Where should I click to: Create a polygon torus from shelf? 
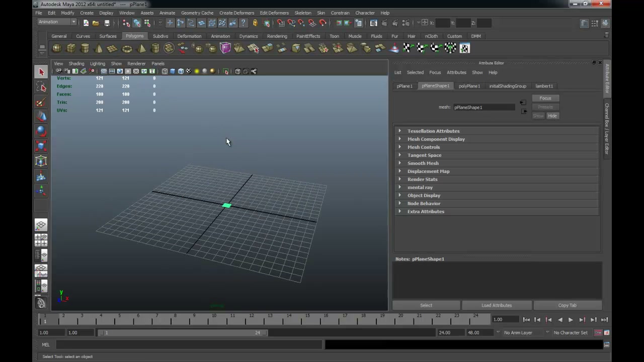127,48
